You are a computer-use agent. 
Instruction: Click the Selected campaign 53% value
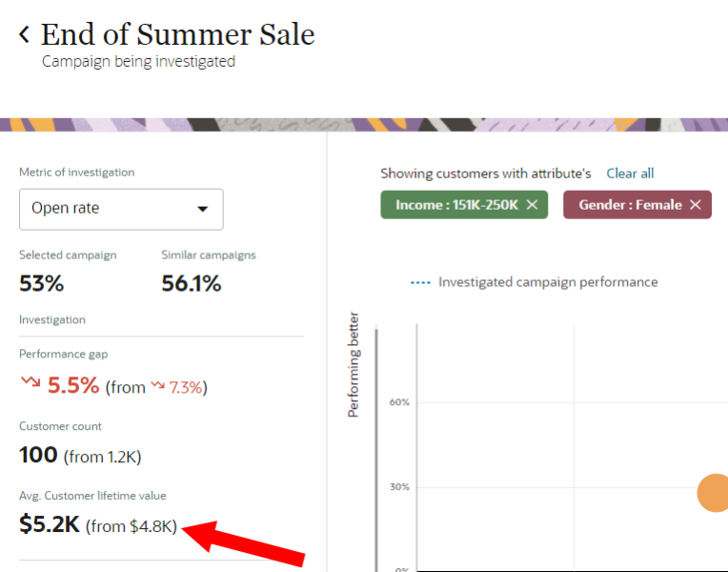point(41,283)
